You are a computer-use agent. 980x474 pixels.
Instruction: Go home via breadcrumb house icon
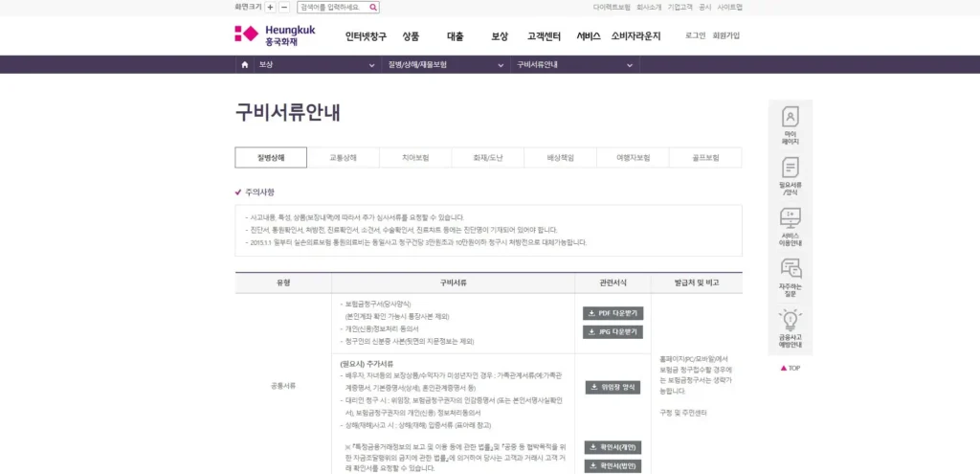[244, 64]
